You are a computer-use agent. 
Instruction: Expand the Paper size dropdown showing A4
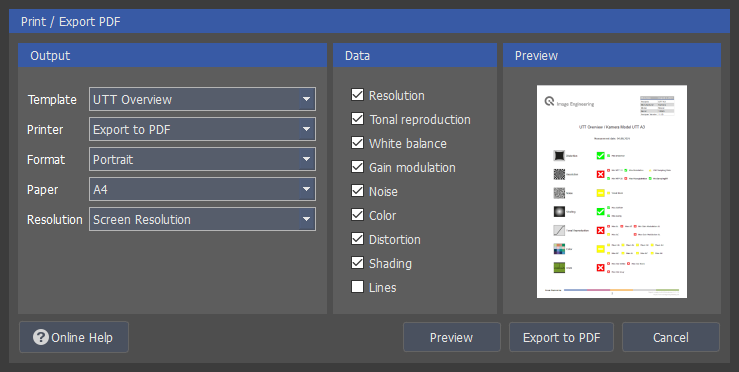point(202,190)
